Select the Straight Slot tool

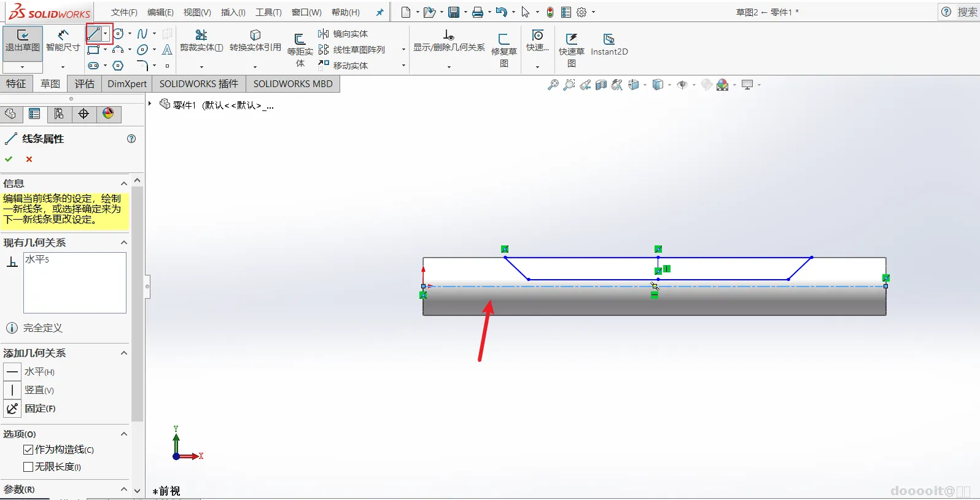[x=93, y=66]
